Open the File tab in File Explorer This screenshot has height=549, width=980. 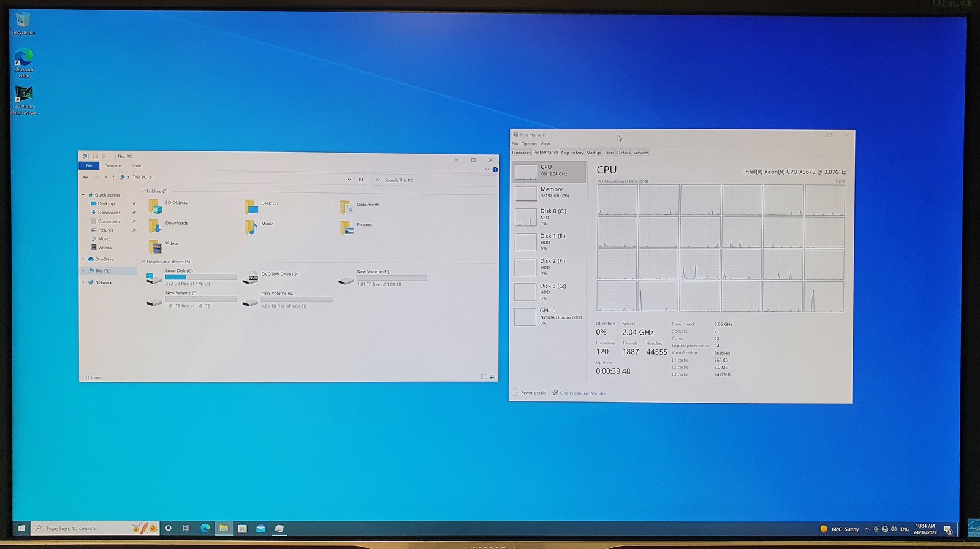pos(89,165)
